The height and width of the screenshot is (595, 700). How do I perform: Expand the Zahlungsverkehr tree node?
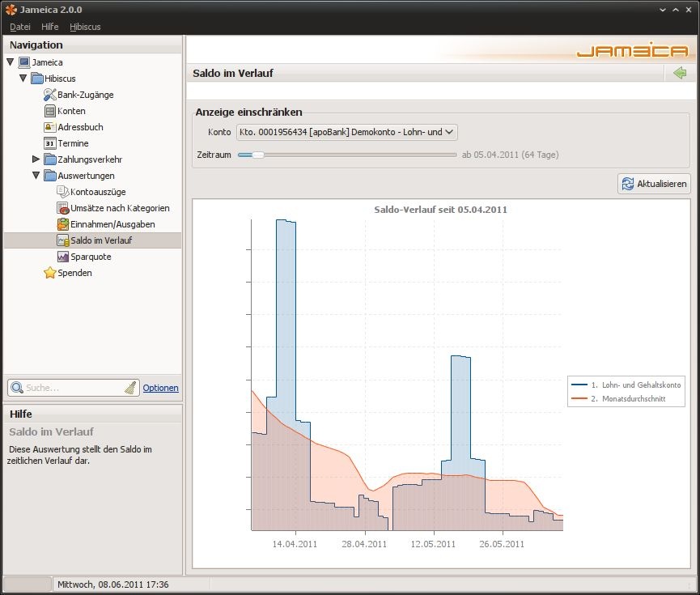36,159
